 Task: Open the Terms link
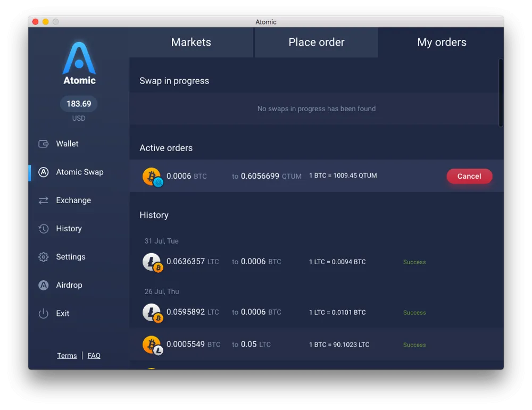point(67,355)
